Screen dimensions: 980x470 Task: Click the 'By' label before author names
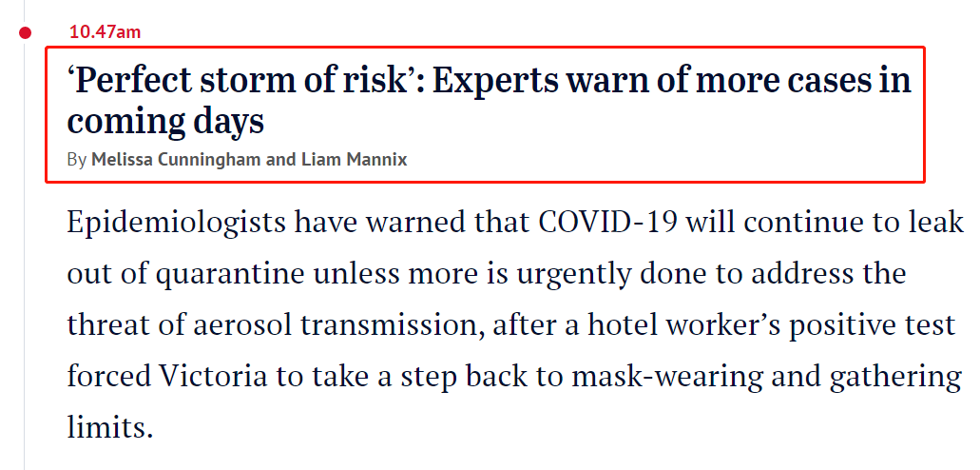point(76,160)
